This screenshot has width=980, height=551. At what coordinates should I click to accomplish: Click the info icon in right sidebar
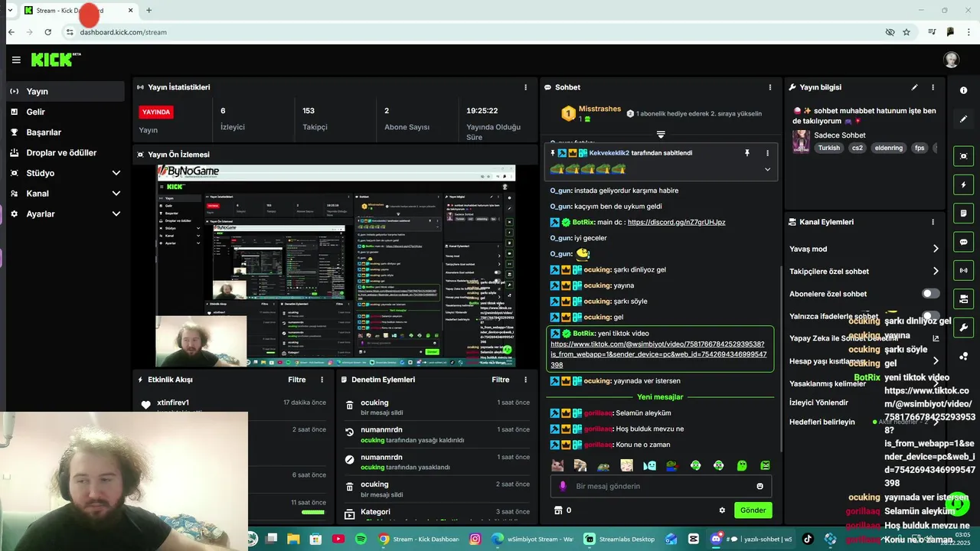pyautogui.click(x=963, y=90)
